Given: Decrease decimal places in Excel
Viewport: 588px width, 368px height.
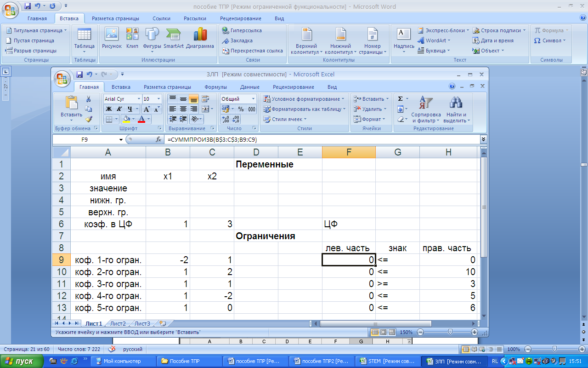Looking at the screenshot, I should point(236,119).
